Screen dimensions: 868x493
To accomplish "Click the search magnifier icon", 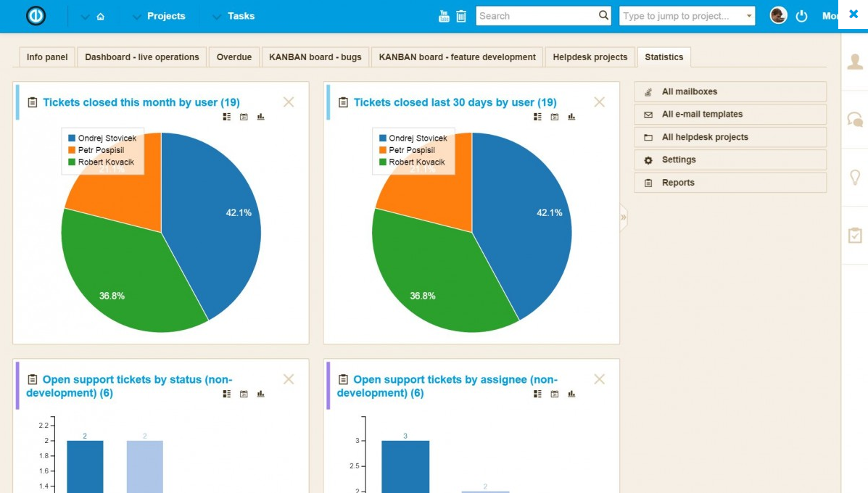I will coord(603,15).
